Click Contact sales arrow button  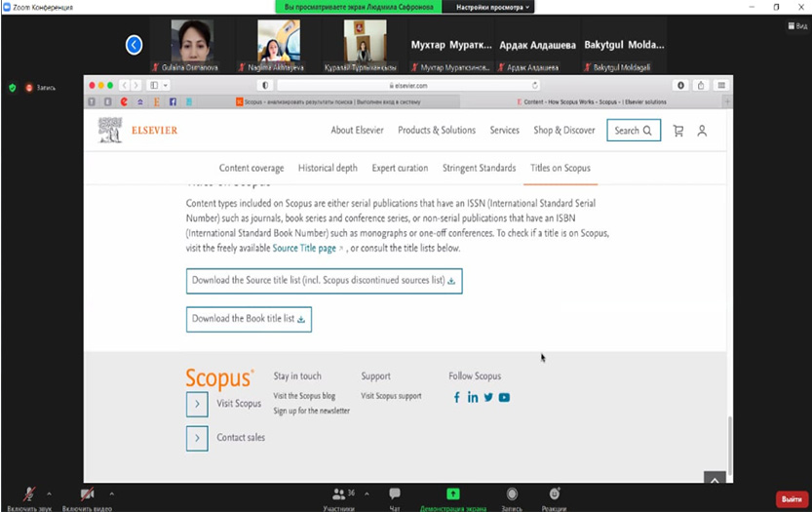click(197, 438)
